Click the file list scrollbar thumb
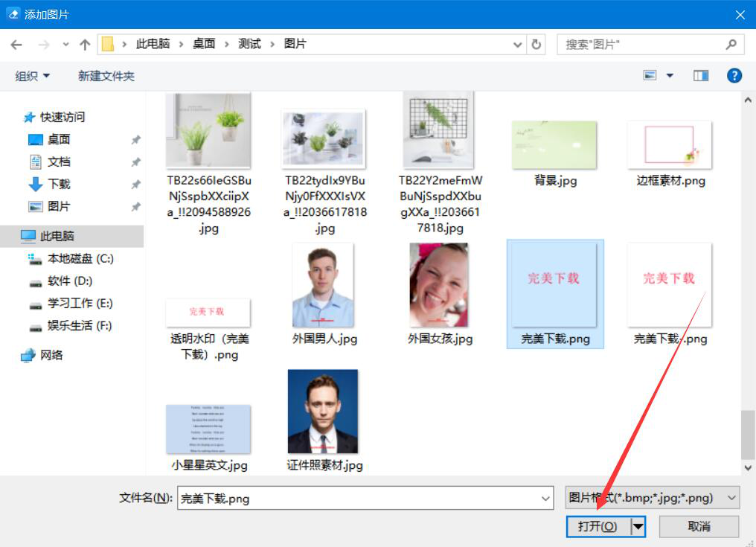The height and width of the screenshot is (547, 756). (x=748, y=435)
